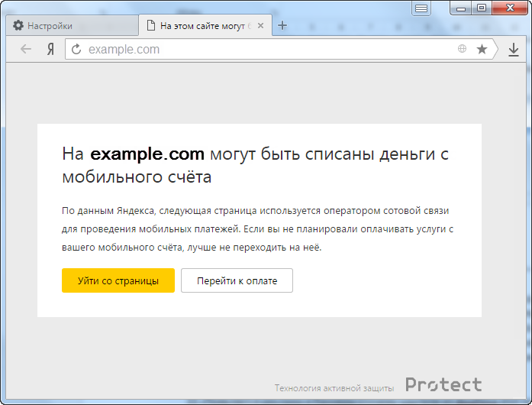This screenshot has height=405, width=532.
Task: Close the 'На этом сайте могут' tab
Action: pyautogui.click(x=260, y=26)
